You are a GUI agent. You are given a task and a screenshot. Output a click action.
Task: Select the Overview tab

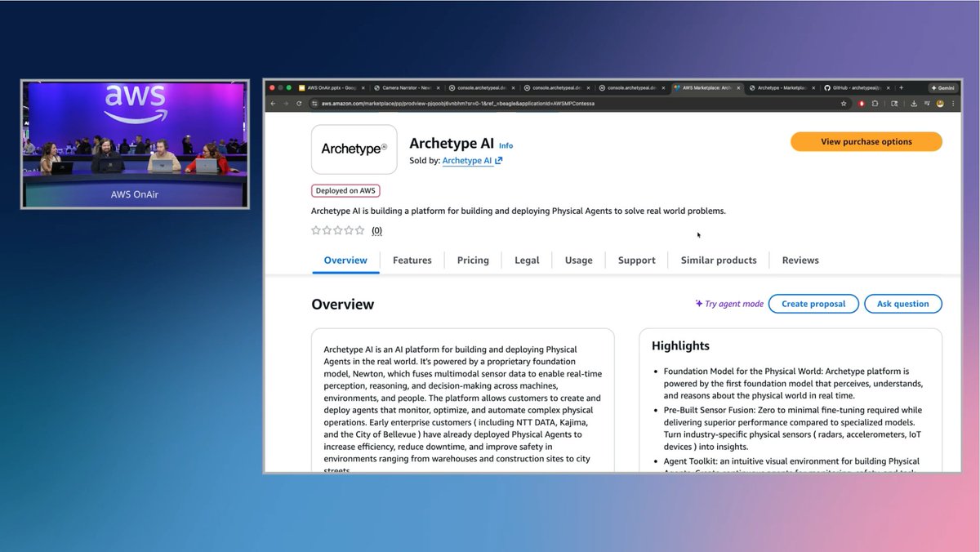(x=345, y=260)
